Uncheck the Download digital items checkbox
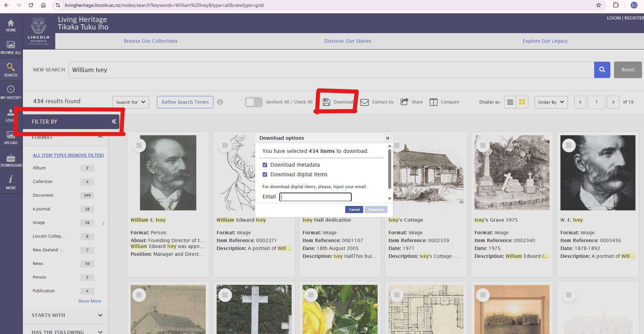Image resolution: width=644 pixels, height=334 pixels. (265, 175)
